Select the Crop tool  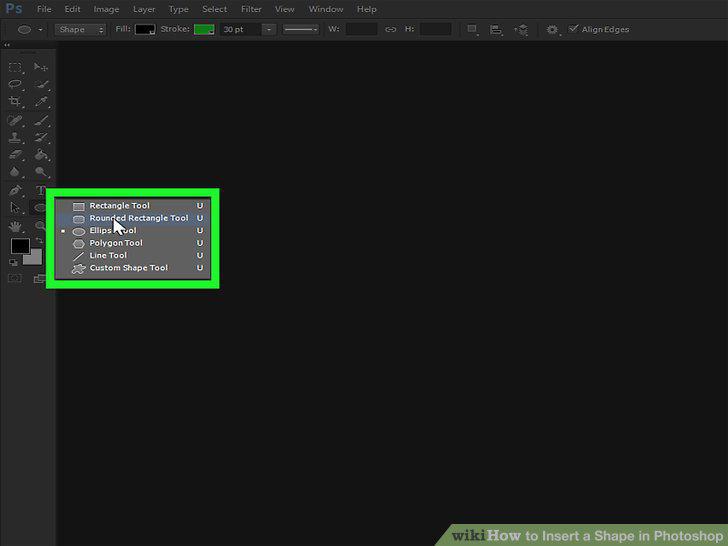pyautogui.click(x=15, y=101)
